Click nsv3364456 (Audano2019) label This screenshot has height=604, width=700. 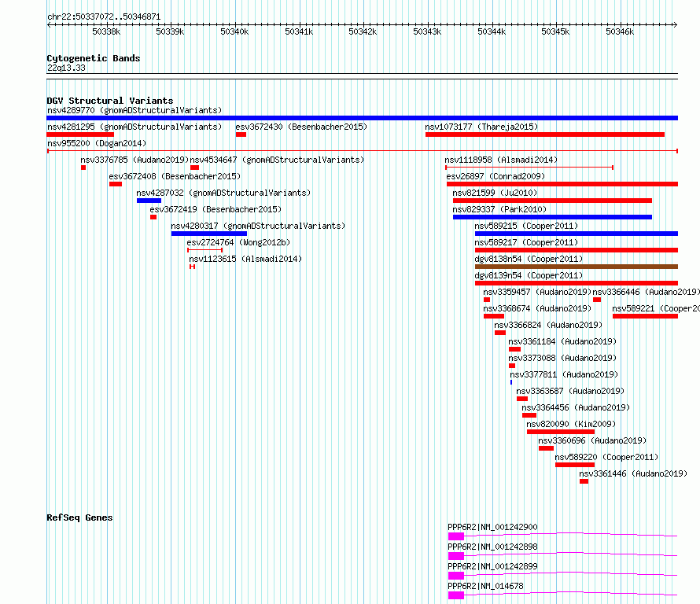point(576,407)
